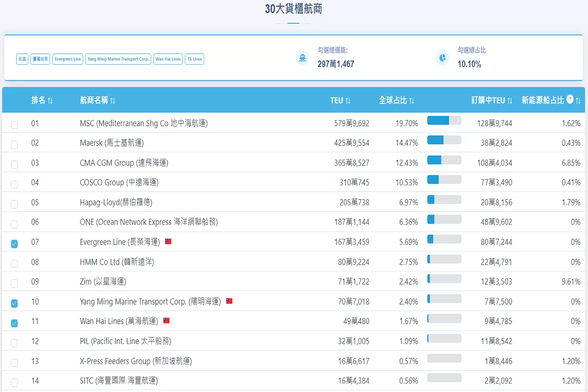Click the Yang Ming Marine Transport Corp. tag

click(x=118, y=59)
